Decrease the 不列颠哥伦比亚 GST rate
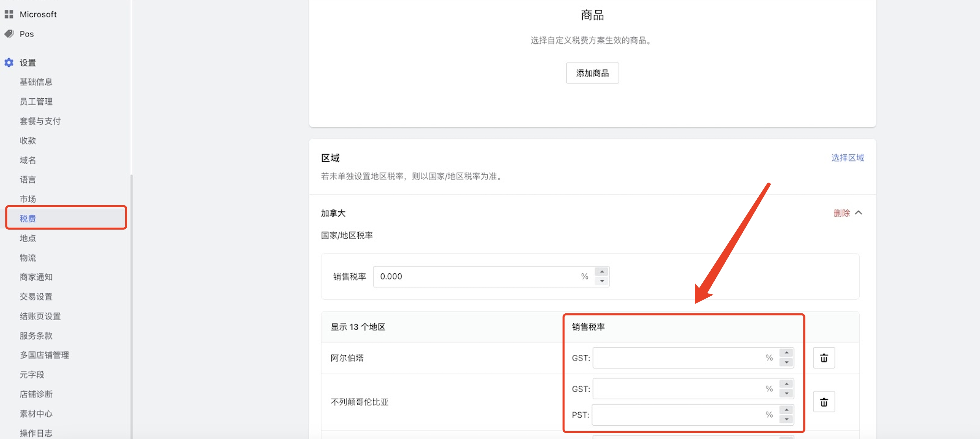This screenshot has height=439, width=980. pos(786,393)
